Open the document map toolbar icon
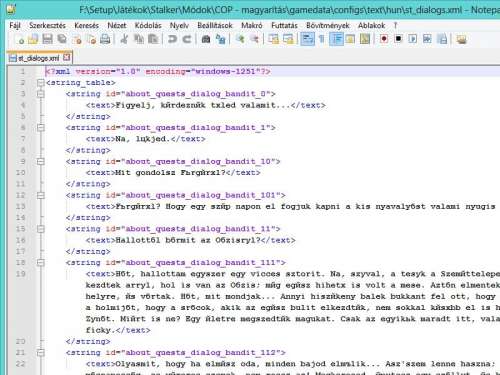This screenshot has height=375, width=500. point(365,39)
